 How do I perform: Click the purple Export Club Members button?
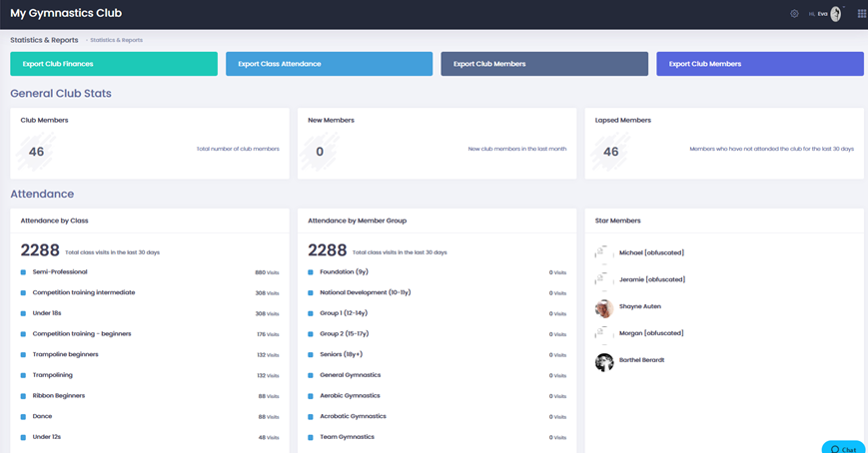coord(759,64)
